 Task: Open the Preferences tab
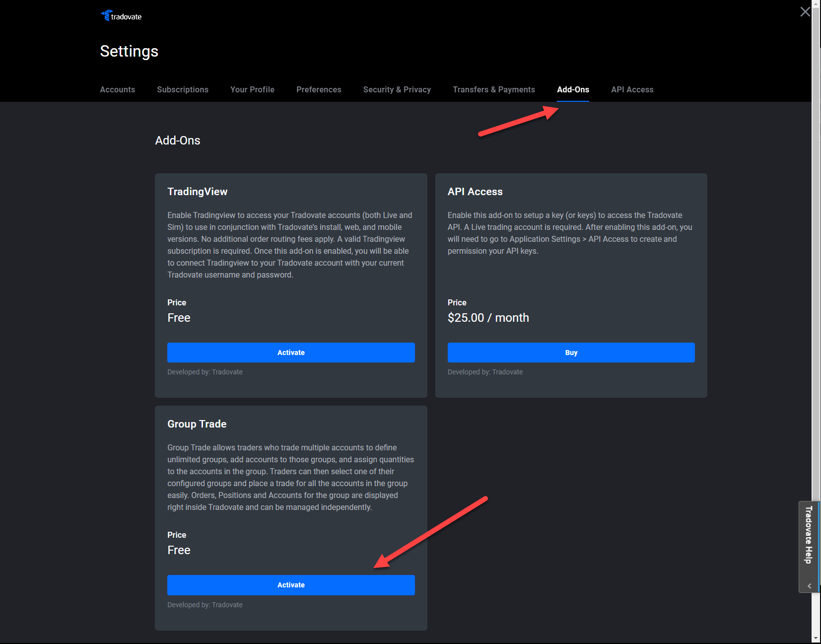click(319, 90)
